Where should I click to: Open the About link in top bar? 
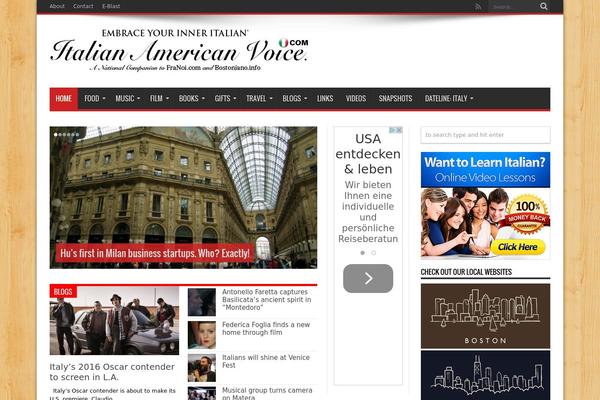click(x=57, y=6)
